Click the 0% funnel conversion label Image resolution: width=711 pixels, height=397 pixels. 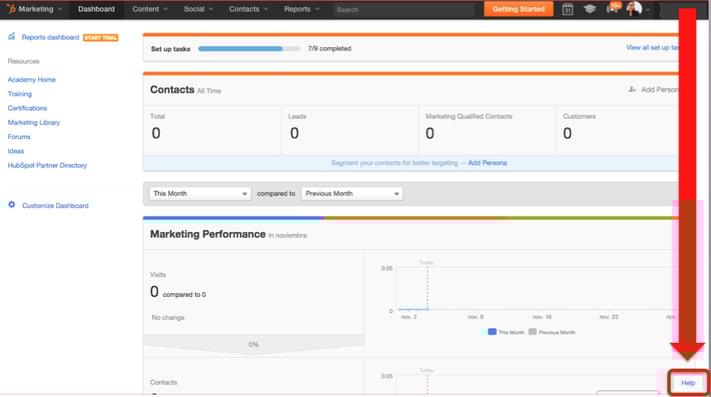pos(253,345)
